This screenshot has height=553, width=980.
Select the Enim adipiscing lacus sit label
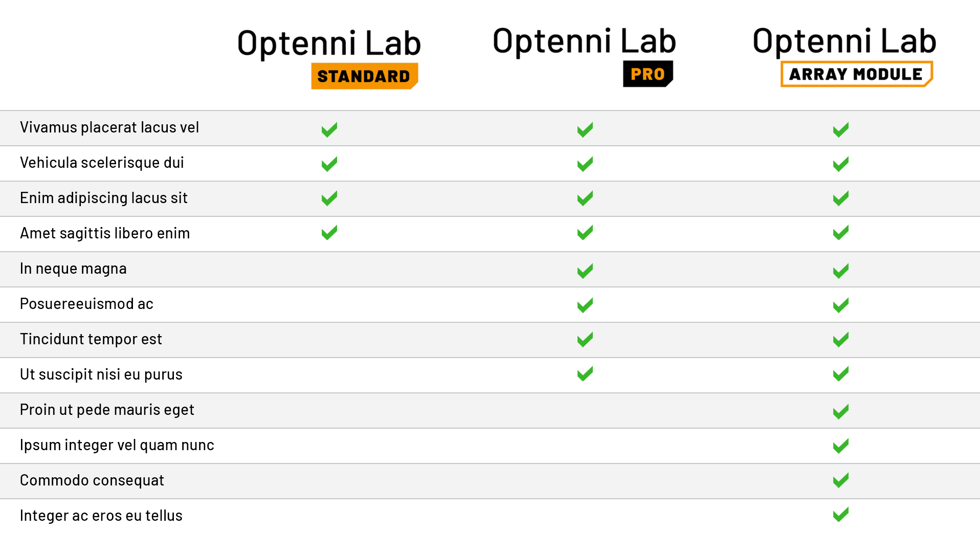[104, 198]
